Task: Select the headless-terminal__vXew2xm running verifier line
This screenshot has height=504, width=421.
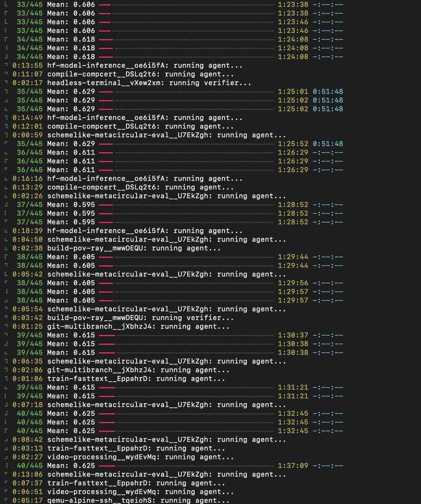Action: pyautogui.click(x=128, y=83)
